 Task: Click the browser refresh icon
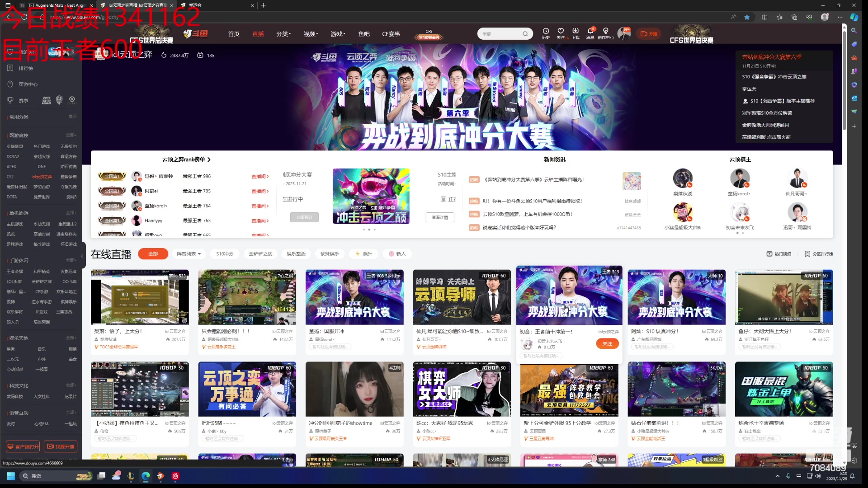click(x=24, y=17)
